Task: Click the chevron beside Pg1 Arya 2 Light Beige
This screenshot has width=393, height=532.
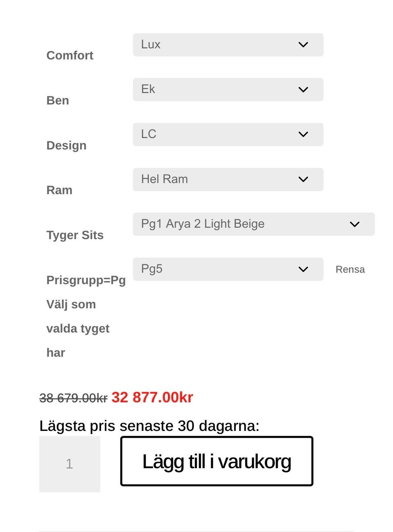Action: (x=355, y=224)
